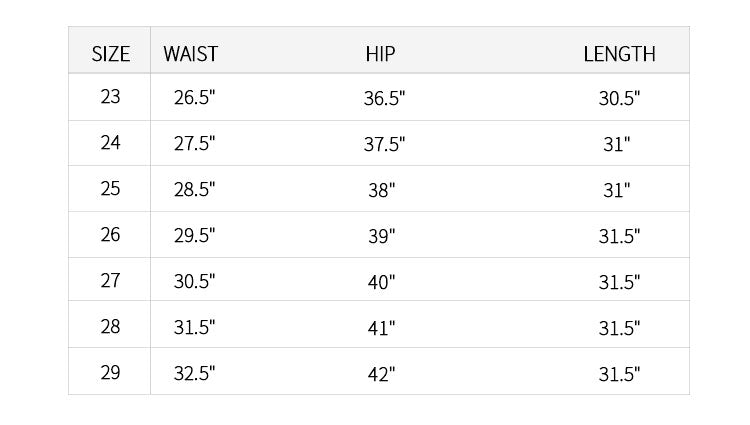Viewport: 750px width, 425px height.
Task: Click the 30.5" length value for size 23
Action: (x=619, y=98)
